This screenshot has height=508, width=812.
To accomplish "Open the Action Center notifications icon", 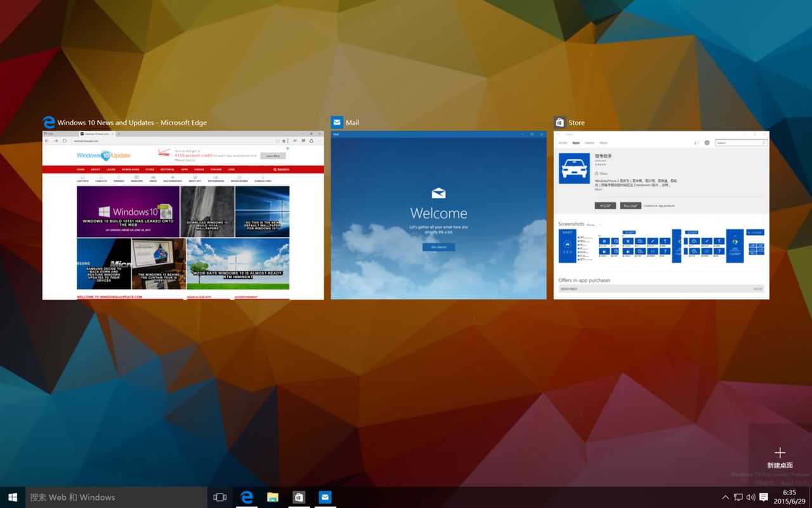I will pyautogui.click(x=764, y=497).
